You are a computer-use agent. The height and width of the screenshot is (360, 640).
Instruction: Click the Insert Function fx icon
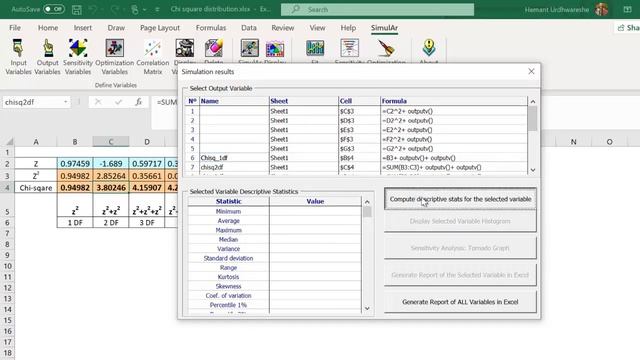tap(138, 102)
